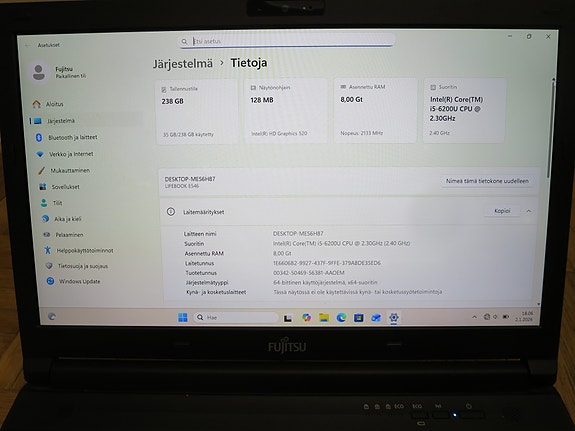Open File Explorer from the taskbar
575x431 pixels.
click(x=324, y=318)
